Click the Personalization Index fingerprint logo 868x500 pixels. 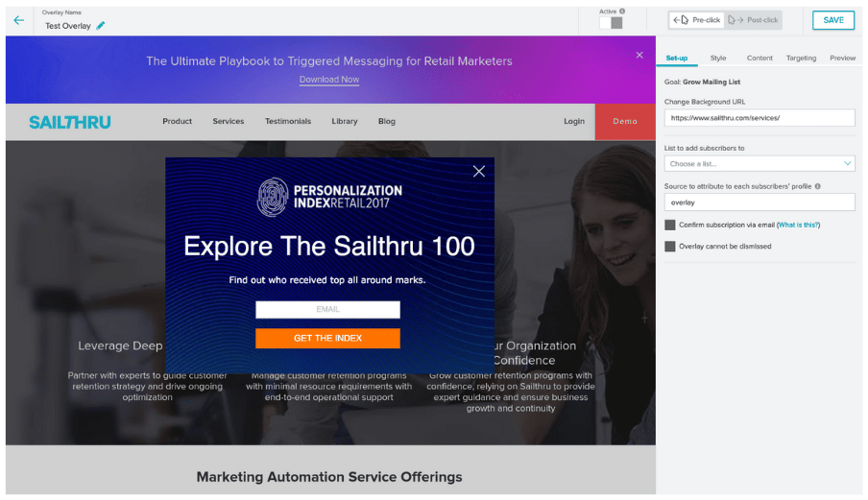[x=273, y=197]
